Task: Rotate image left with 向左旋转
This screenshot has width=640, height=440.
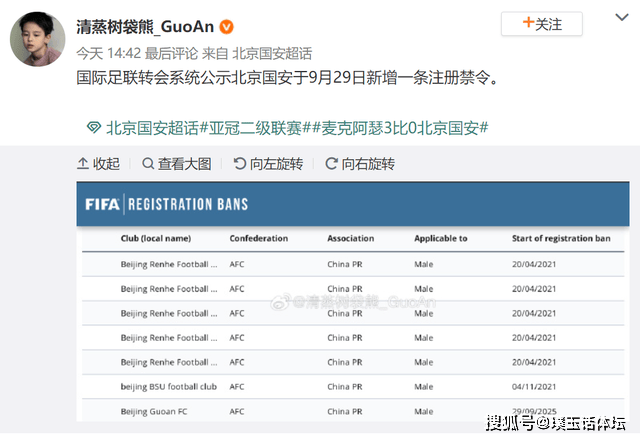Action: (240, 164)
